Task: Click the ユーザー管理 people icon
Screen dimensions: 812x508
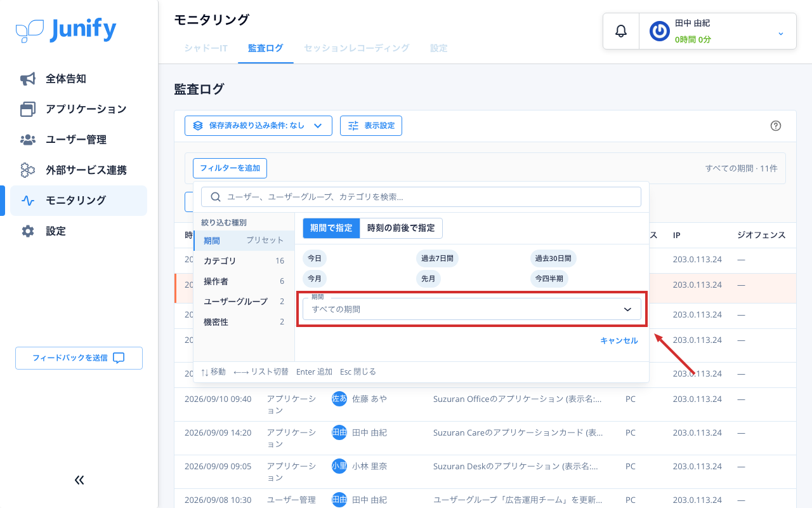Action: tap(28, 140)
